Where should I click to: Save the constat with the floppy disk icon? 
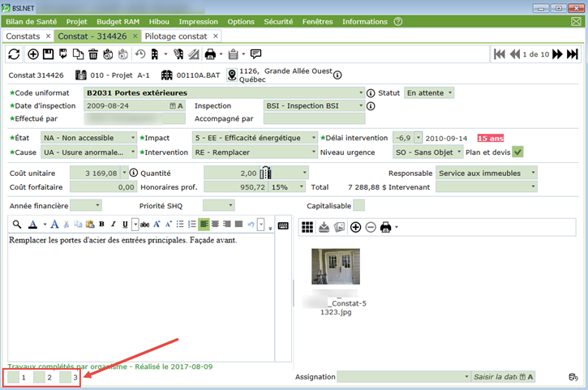pyautogui.click(x=48, y=54)
